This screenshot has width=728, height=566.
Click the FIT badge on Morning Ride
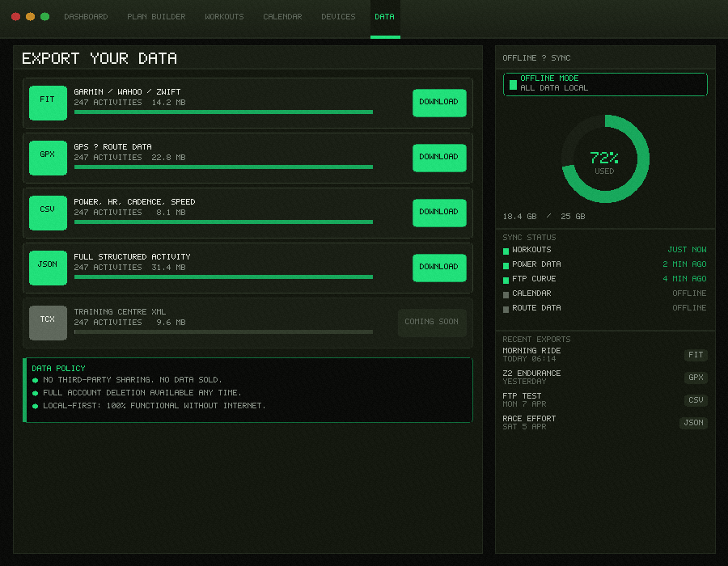[696, 355]
